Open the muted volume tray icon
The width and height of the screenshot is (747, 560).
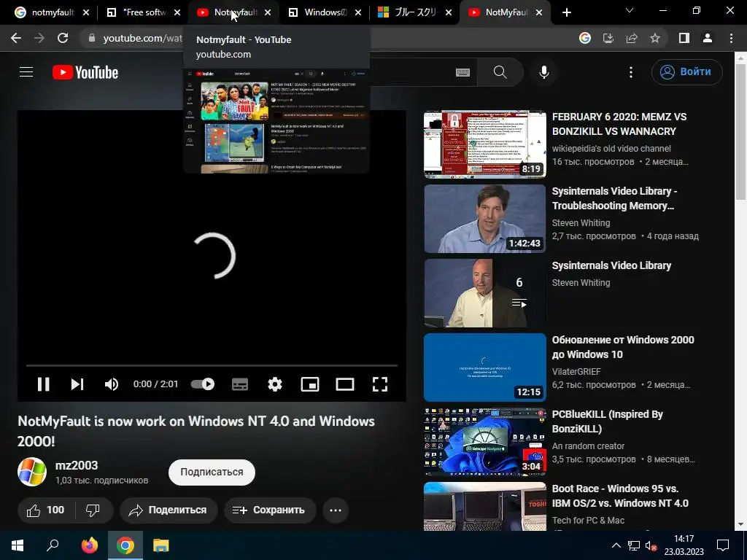651,545
